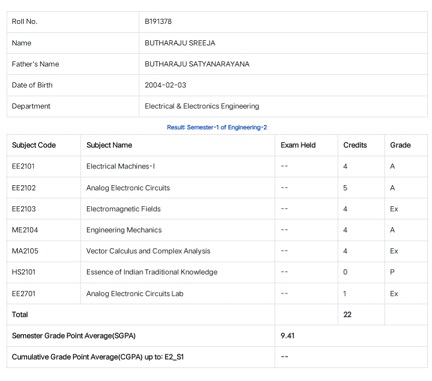Select subject code EE2101
This screenshot has height=381, width=432.
click(23, 166)
